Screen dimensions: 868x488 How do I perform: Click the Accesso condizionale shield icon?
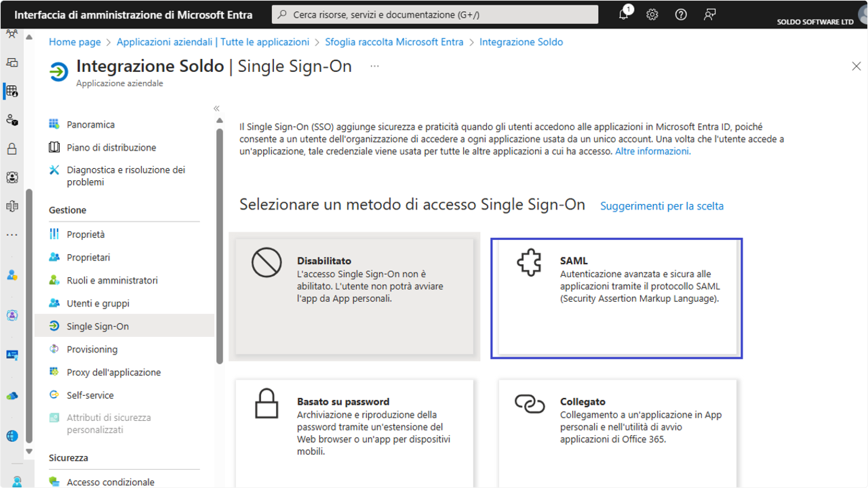[x=54, y=482]
